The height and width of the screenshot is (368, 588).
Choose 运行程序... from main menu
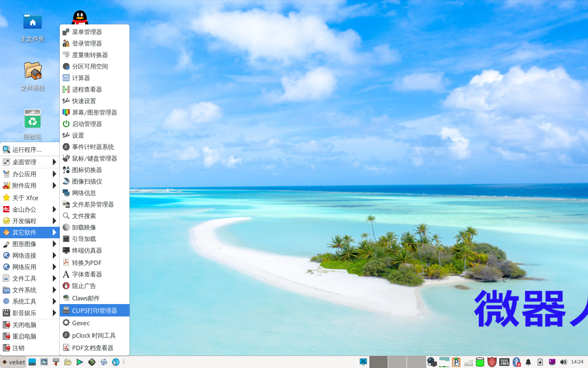[30, 149]
